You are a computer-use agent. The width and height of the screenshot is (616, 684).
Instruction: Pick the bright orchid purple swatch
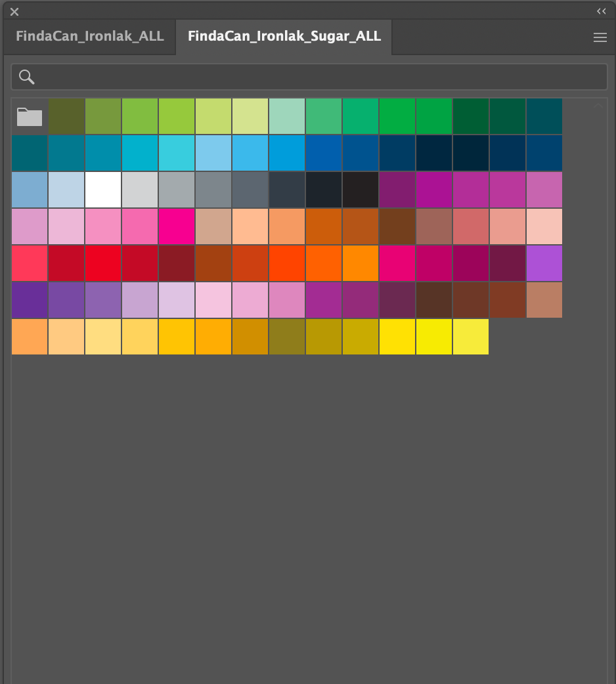click(x=544, y=264)
